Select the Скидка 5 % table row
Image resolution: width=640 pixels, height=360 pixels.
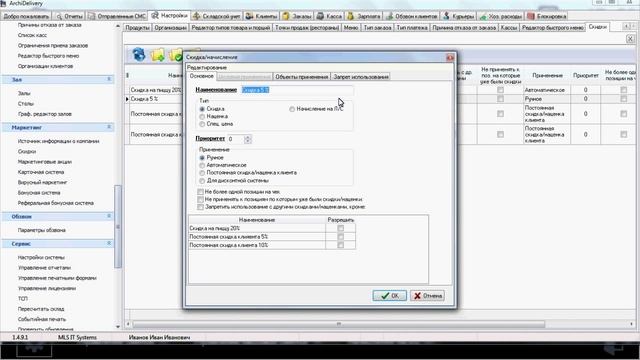coord(155,99)
